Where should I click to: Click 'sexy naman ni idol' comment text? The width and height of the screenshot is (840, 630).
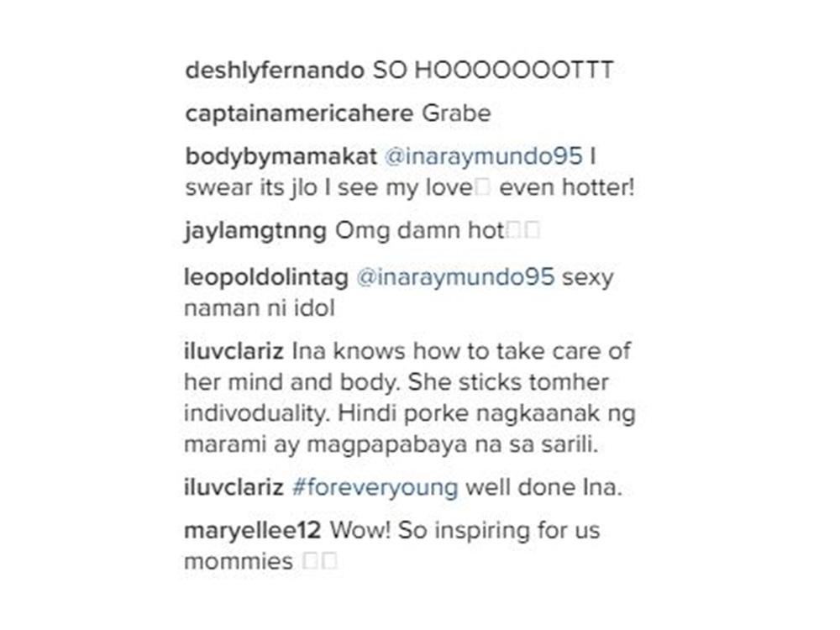click(x=398, y=292)
